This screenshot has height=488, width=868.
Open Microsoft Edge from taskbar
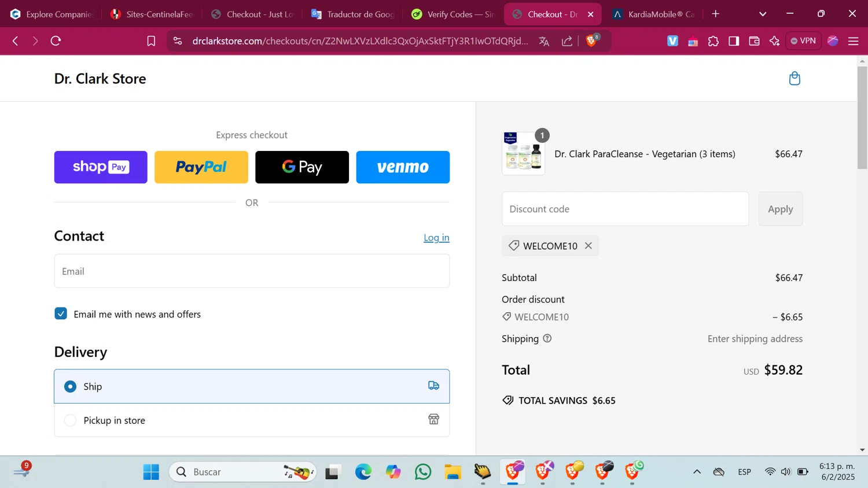(363, 472)
